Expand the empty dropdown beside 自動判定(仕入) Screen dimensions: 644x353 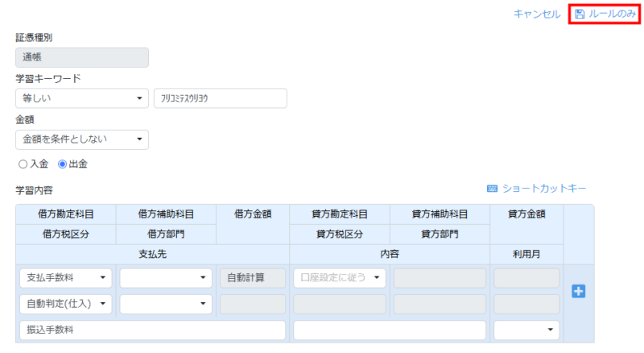(166, 305)
